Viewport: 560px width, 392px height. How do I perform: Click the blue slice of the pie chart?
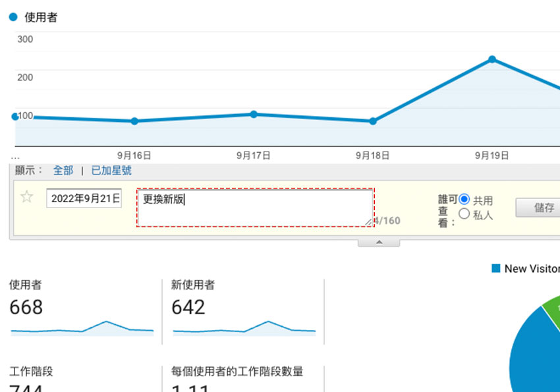point(532,357)
